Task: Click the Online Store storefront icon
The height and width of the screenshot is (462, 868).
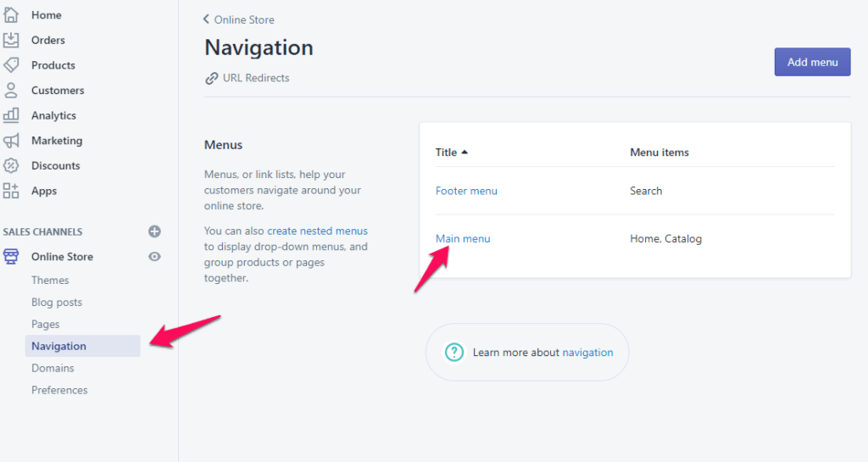Action: click(11, 256)
